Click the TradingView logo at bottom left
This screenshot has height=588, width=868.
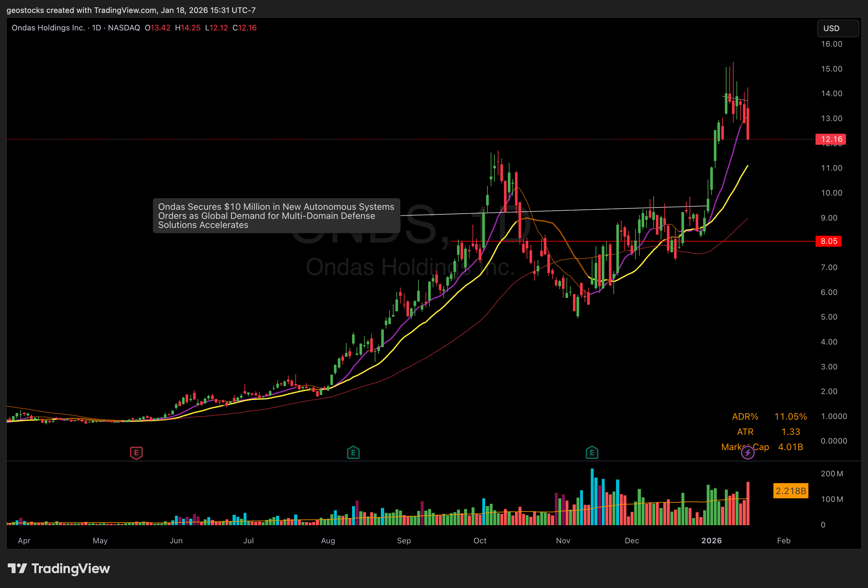click(59, 569)
